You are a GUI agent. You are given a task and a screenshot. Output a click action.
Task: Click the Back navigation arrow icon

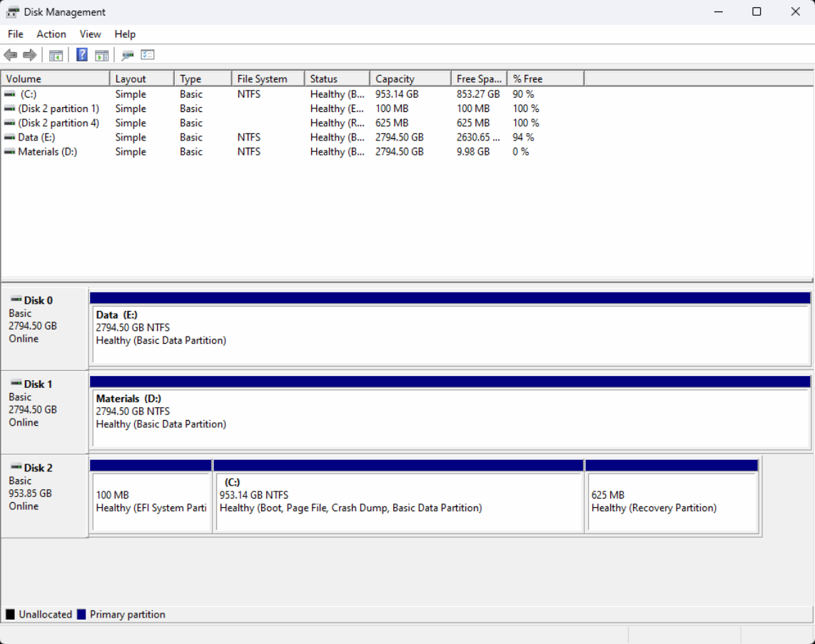coord(10,55)
